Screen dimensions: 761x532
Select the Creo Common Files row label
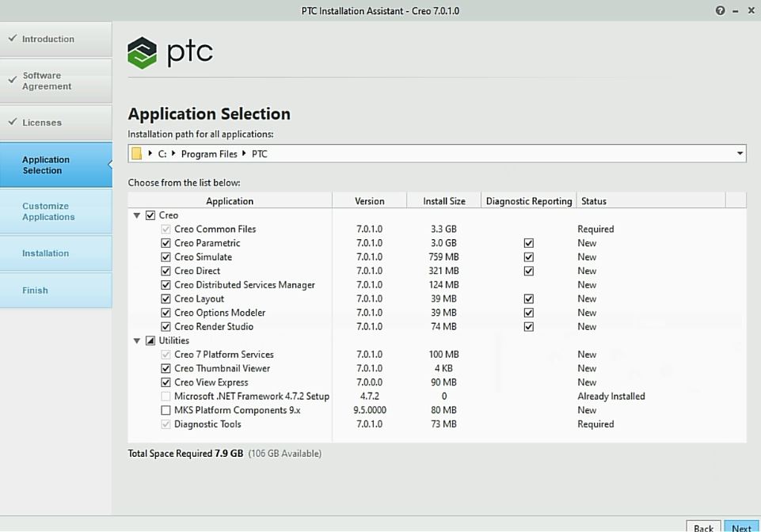coord(215,229)
